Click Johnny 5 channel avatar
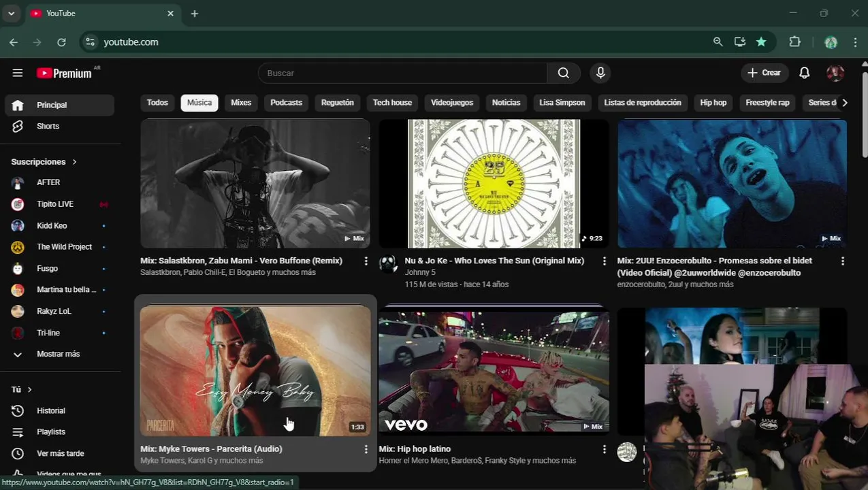868x490 pixels. tap(388, 264)
